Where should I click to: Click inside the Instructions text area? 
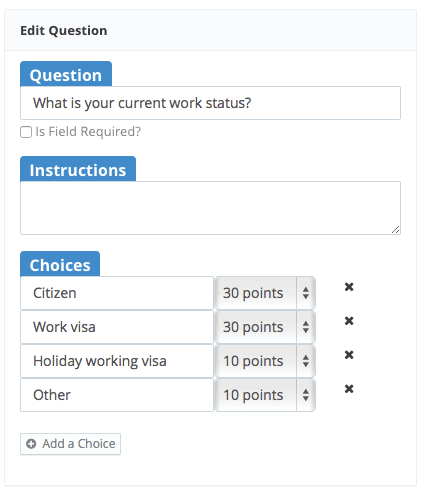[x=210, y=208]
